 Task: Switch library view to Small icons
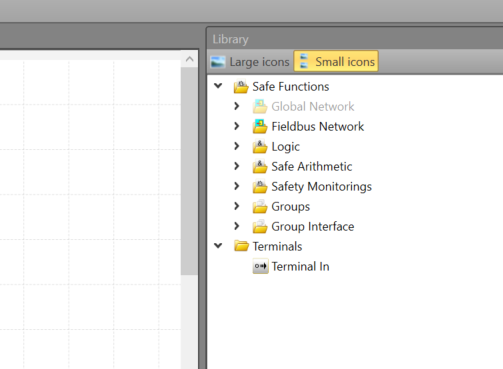(336, 61)
